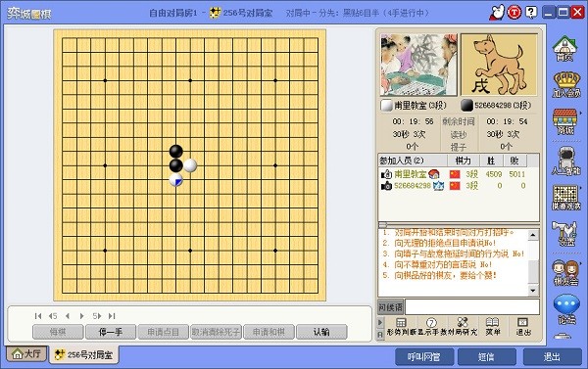
Task: Expand the toolbar play arrow left of 形势判断
Action: [380, 322]
